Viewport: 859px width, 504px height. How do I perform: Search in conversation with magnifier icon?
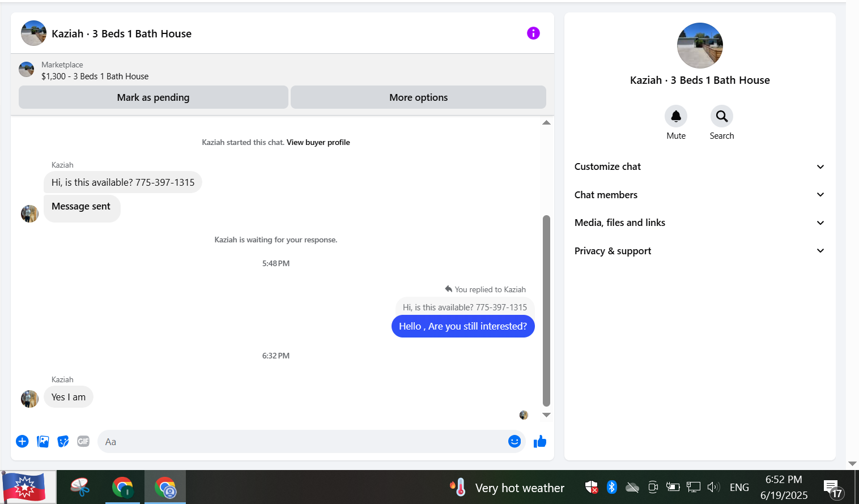pos(722,116)
